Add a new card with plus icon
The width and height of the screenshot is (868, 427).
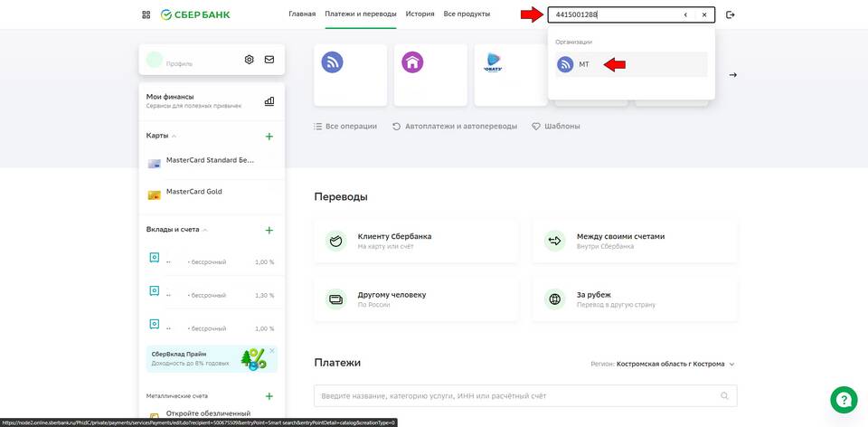269,136
